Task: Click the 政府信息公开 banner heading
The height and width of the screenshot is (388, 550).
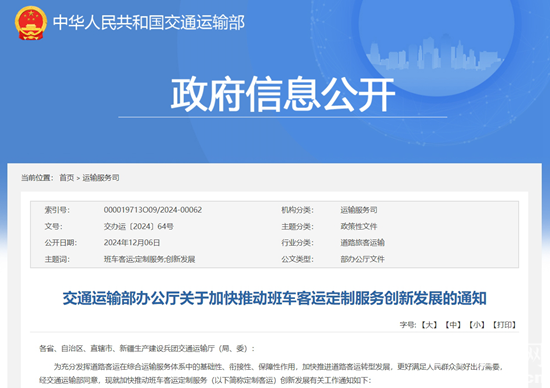Action: click(283, 94)
